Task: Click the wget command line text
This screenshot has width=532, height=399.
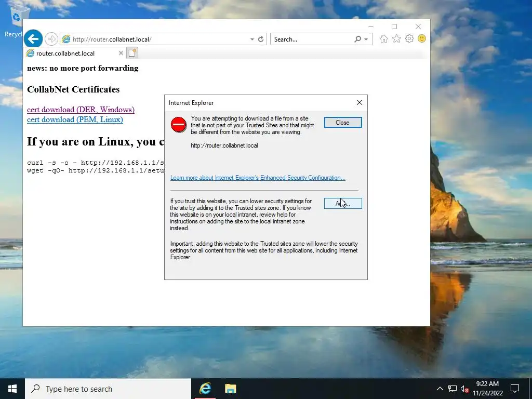Action: pyautogui.click(x=96, y=170)
